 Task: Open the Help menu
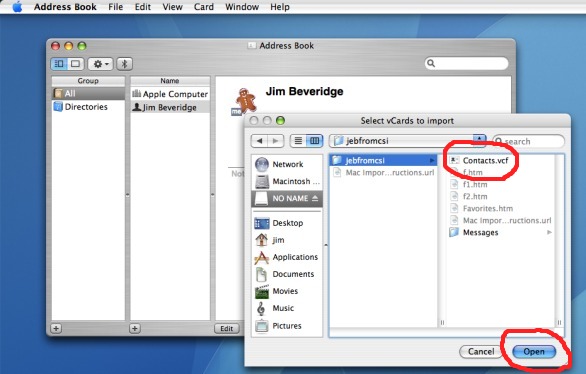coord(280,7)
